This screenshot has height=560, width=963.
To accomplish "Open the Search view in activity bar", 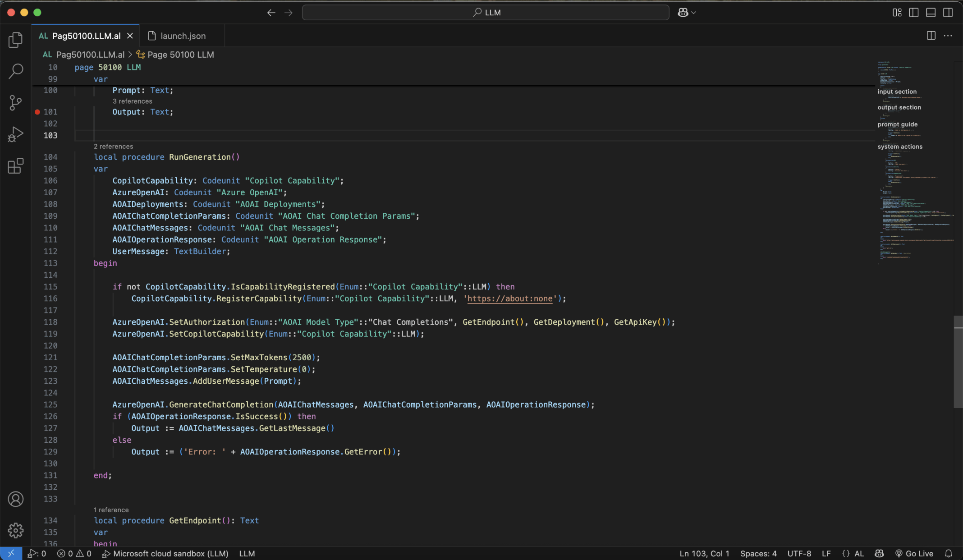I will (x=15, y=71).
